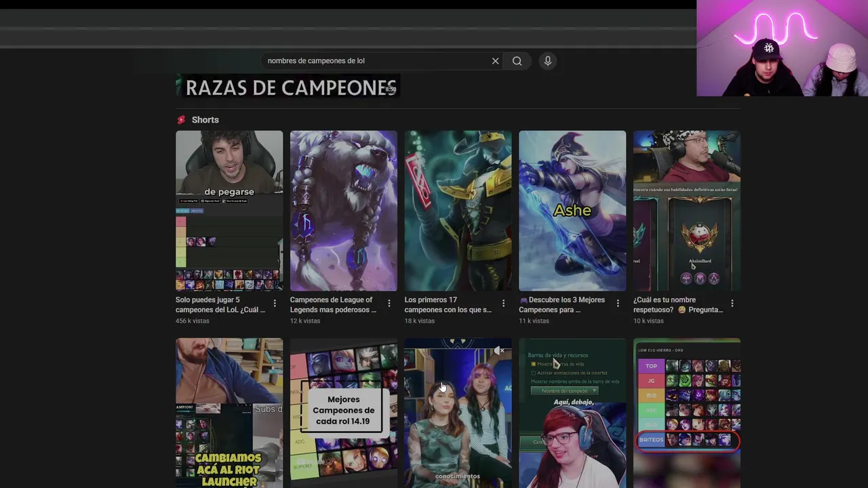The height and width of the screenshot is (488, 868).
Task: Click the '12 k vistas' view count
Action: [x=305, y=321]
